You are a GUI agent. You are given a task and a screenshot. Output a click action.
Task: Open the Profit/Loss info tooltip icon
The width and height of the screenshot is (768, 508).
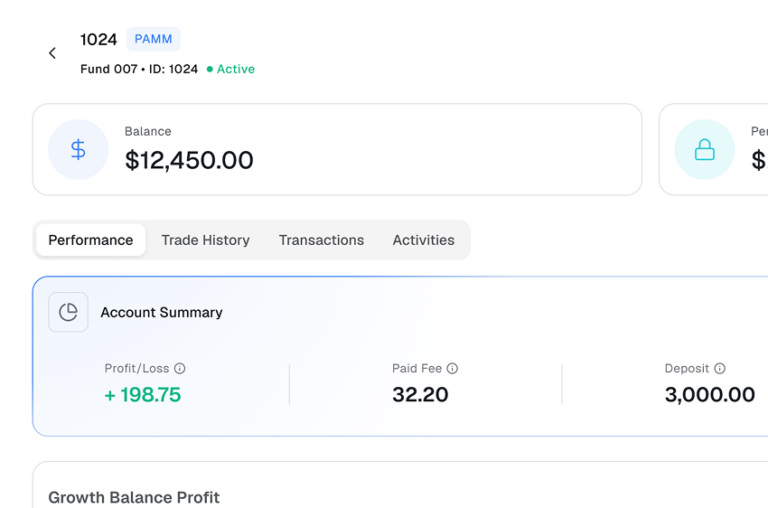(x=180, y=368)
